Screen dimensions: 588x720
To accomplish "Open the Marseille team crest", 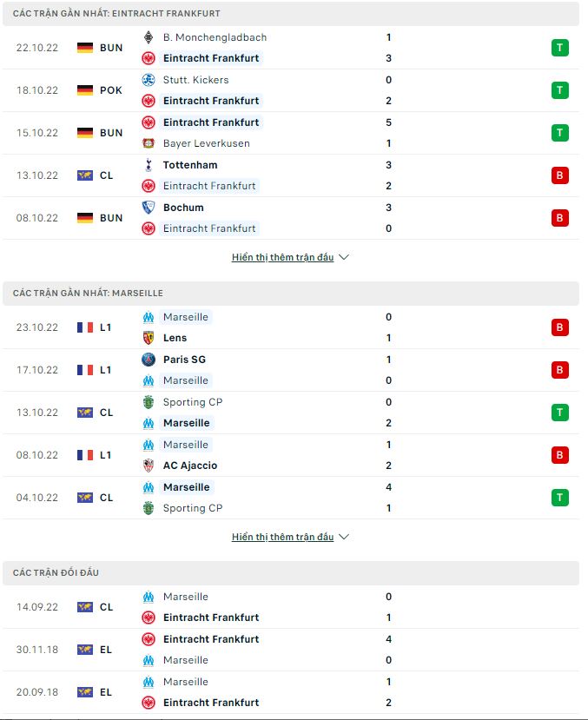I will 147,317.
